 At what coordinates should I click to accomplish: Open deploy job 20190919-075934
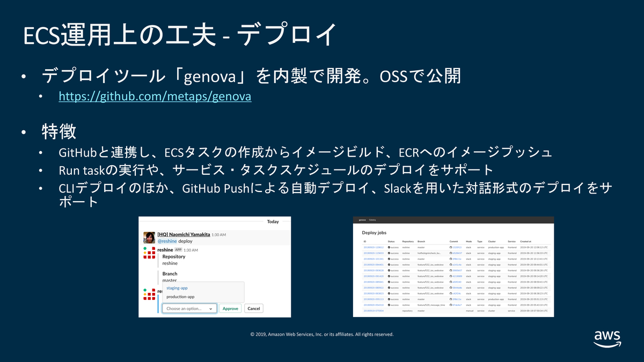374,311
